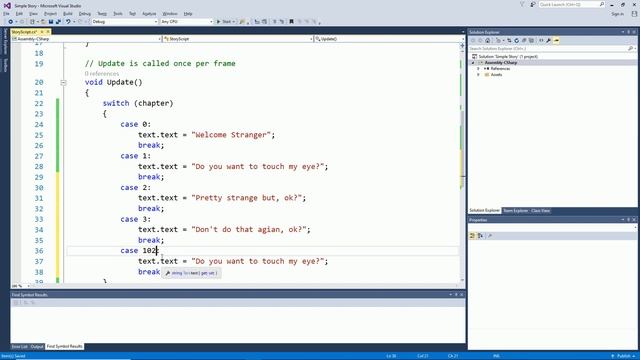The image size is (640, 360).
Task: Click the Save file toolbar icon
Action: click(51, 22)
